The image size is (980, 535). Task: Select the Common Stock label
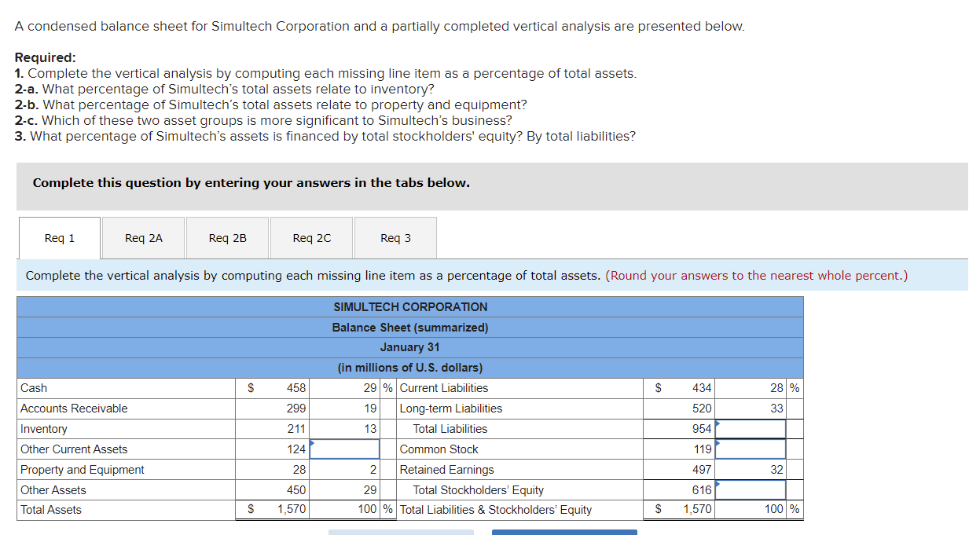tap(439, 449)
